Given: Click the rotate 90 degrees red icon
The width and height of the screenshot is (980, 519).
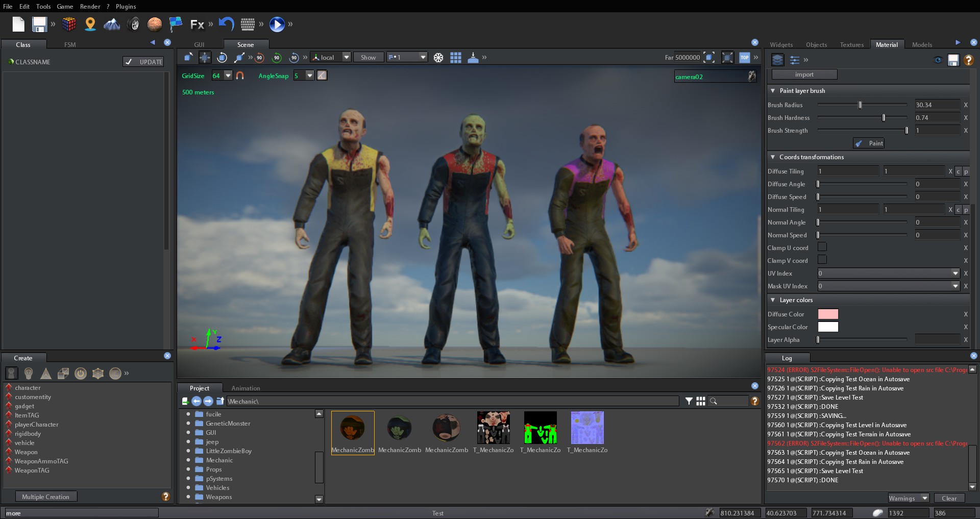Looking at the screenshot, I should (x=259, y=58).
